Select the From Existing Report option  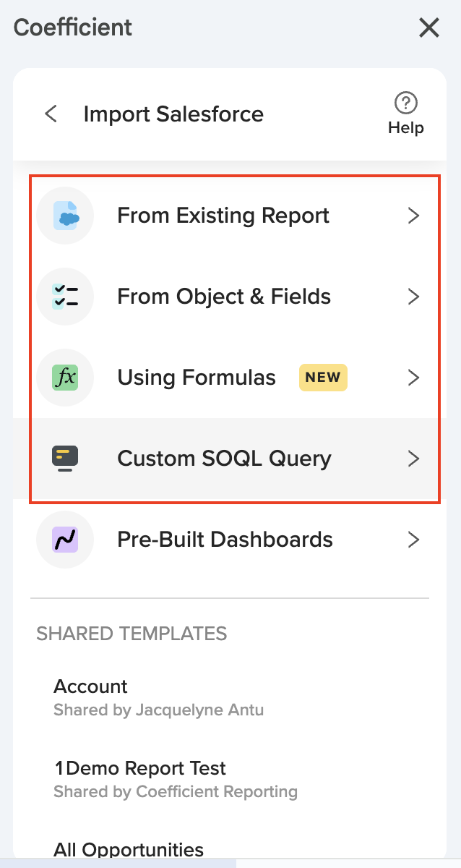223,216
